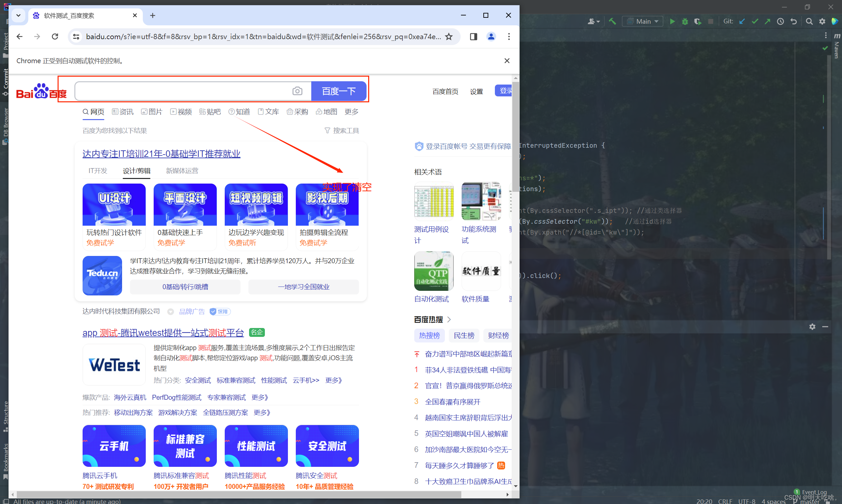This screenshot has height=504, width=842.
Task: Debug Main with the bug icon in IDE
Action: pyautogui.click(x=685, y=21)
